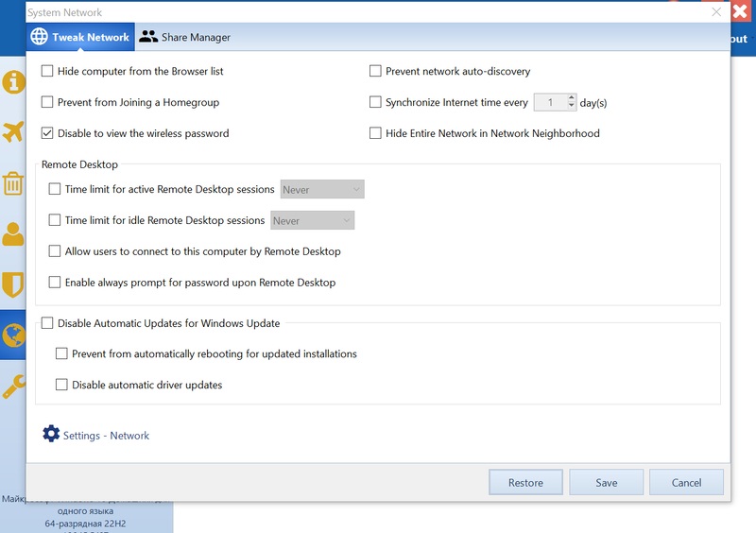Image resolution: width=756 pixels, height=533 pixels.
Task: Click the Cancel button
Action: tap(687, 482)
